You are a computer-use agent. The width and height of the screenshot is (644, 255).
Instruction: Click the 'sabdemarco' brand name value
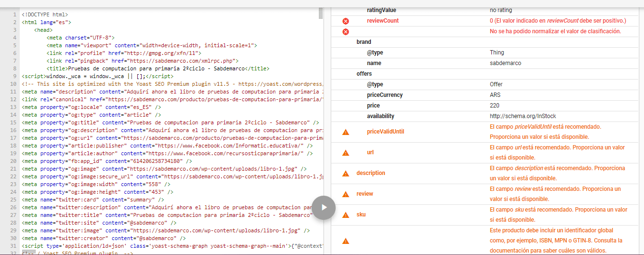tap(506, 63)
